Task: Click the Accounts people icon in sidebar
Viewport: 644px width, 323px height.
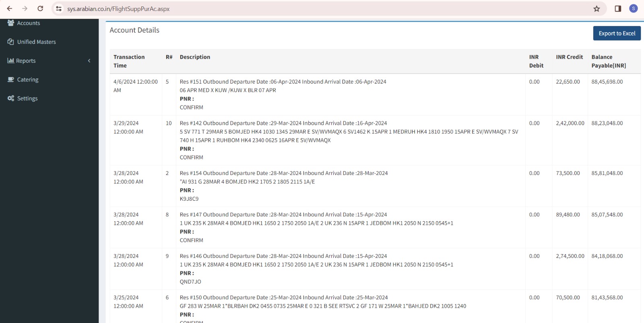Action: coord(11,23)
